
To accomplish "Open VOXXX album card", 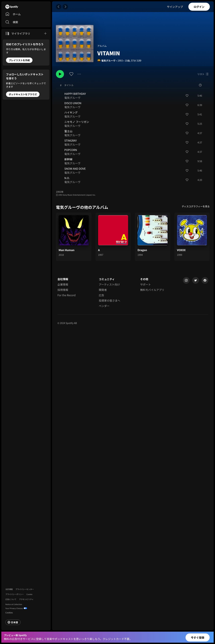I will click(192, 237).
